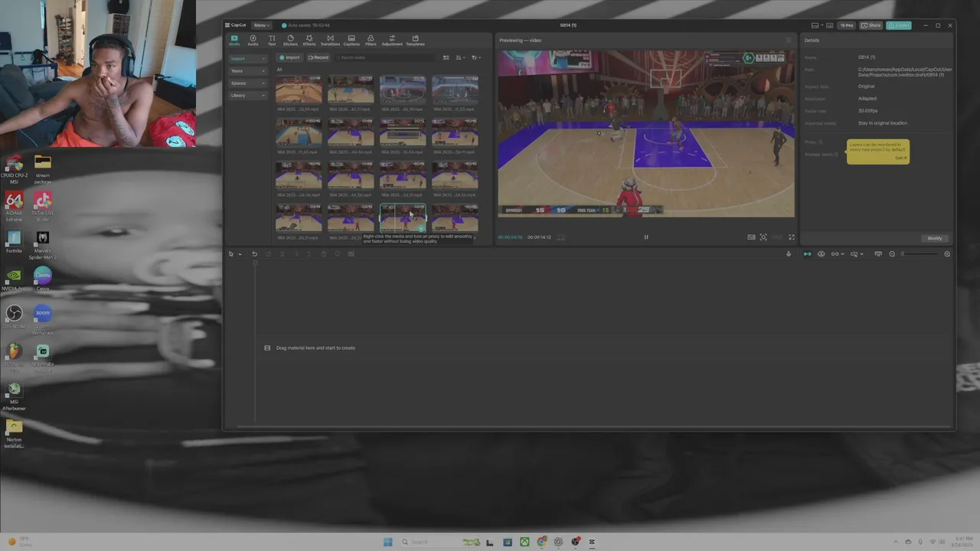Open the stream package folder
Image resolution: width=980 pixels, height=551 pixels.
(43, 169)
